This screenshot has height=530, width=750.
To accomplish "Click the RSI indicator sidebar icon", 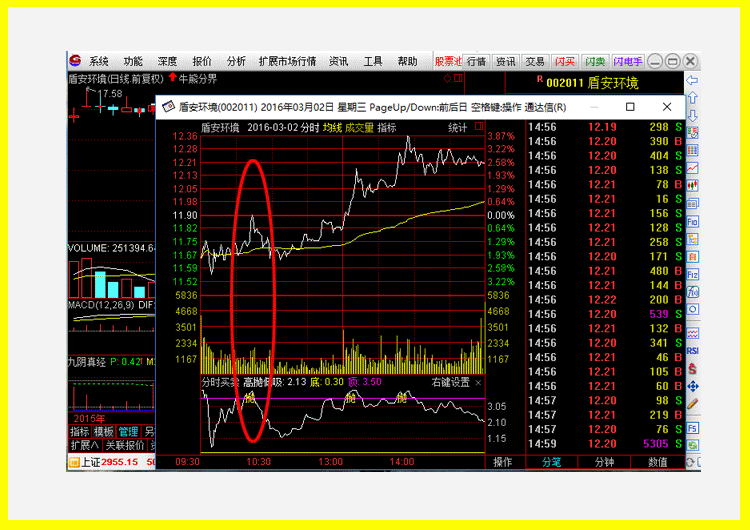I will pos(692,351).
